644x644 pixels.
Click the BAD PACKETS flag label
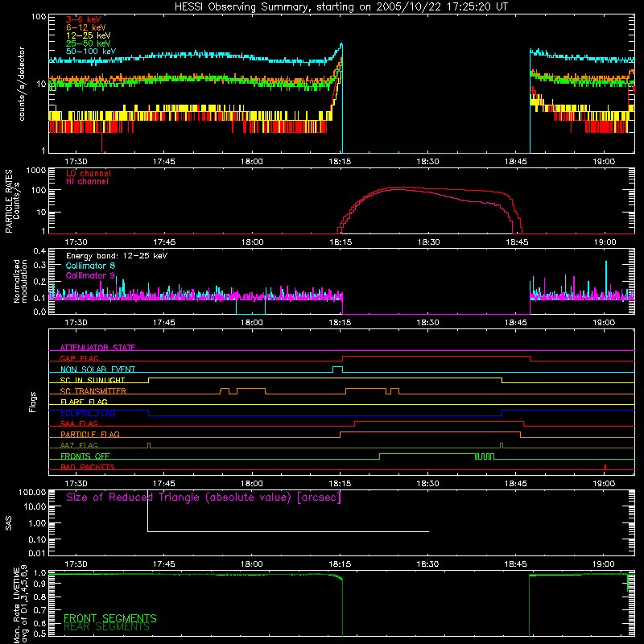coord(88,467)
